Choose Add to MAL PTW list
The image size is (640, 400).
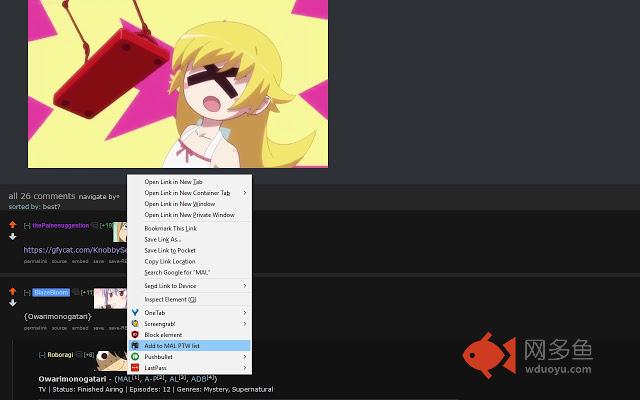(x=190, y=346)
